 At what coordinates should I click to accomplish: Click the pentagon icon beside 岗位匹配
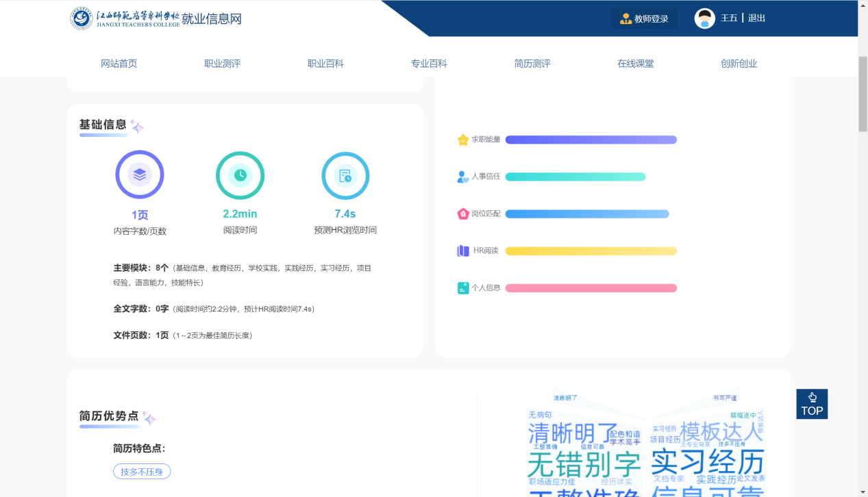click(x=462, y=213)
